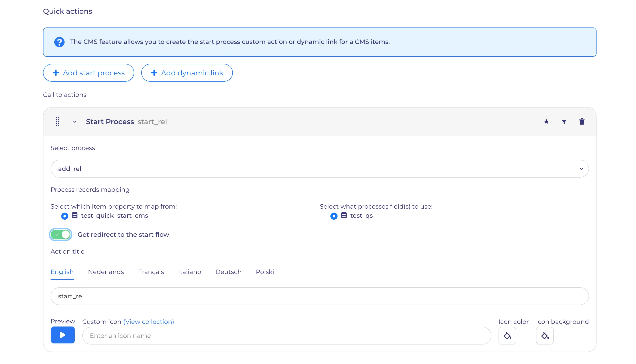Image resolution: width=636 pixels, height=364 pixels.
Task: Click the play icon preview tile
Action: click(63, 335)
